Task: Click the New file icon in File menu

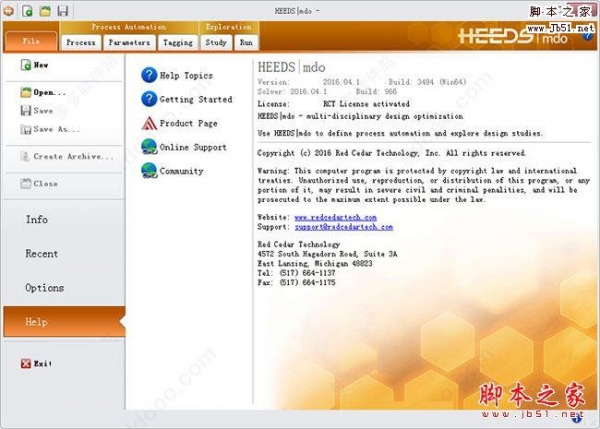Action: [26, 65]
